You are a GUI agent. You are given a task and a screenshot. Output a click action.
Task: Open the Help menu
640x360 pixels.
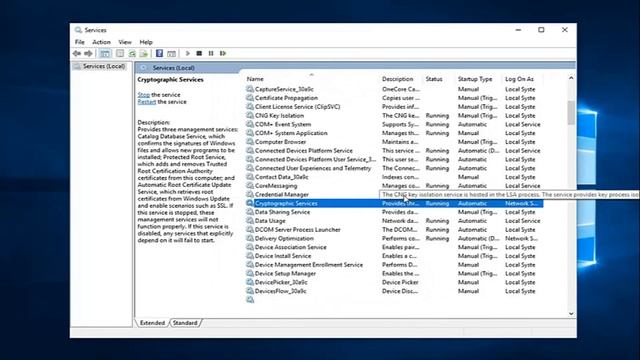pos(146,42)
